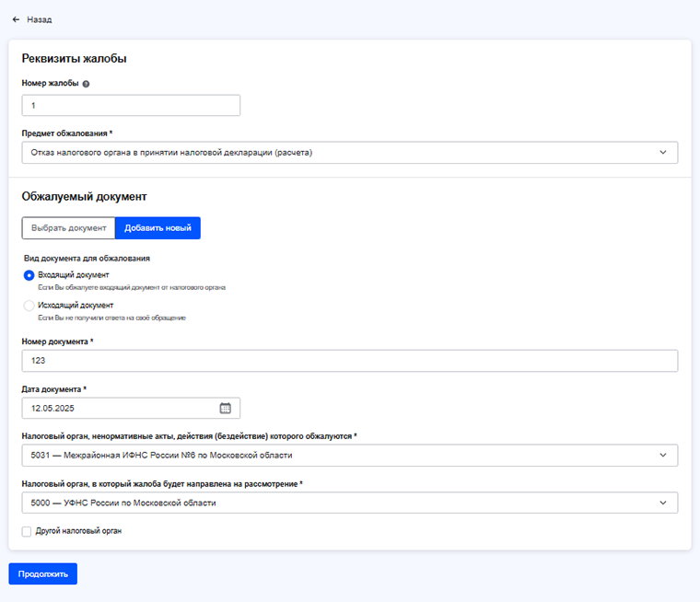The width and height of the screenshot is (700, 602).
Task: Click the Входящий документ description hint text
Action: click(x=125, y=287)
